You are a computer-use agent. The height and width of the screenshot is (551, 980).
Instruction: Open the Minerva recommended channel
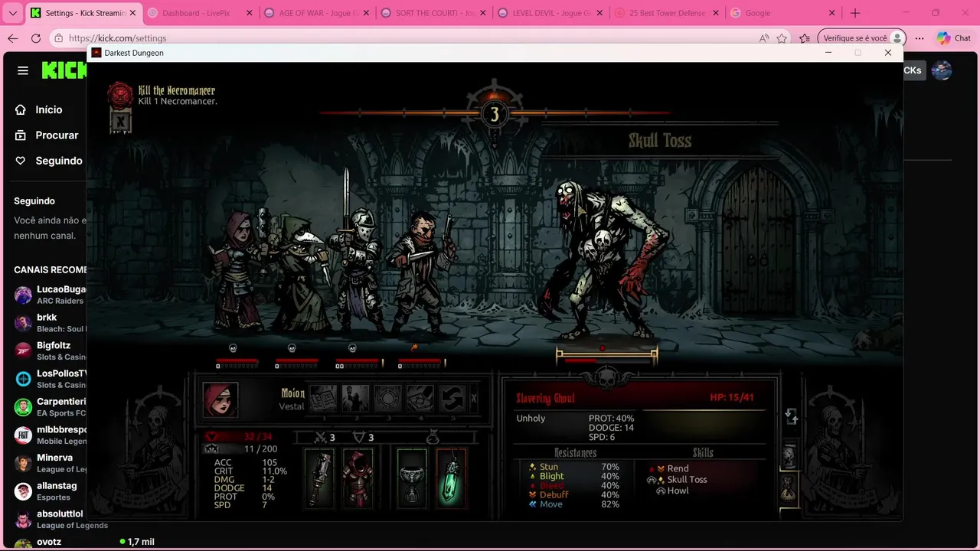49,463
